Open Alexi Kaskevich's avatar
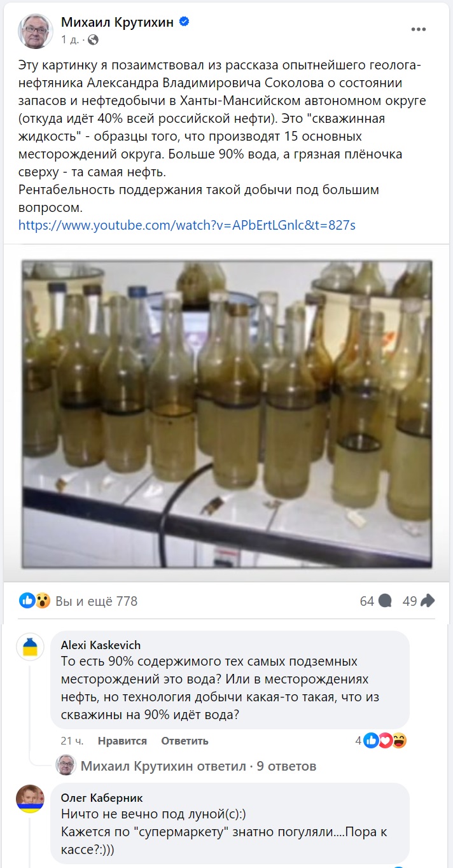The height and width of the screenshot is (868, 453). pos(30,648)
